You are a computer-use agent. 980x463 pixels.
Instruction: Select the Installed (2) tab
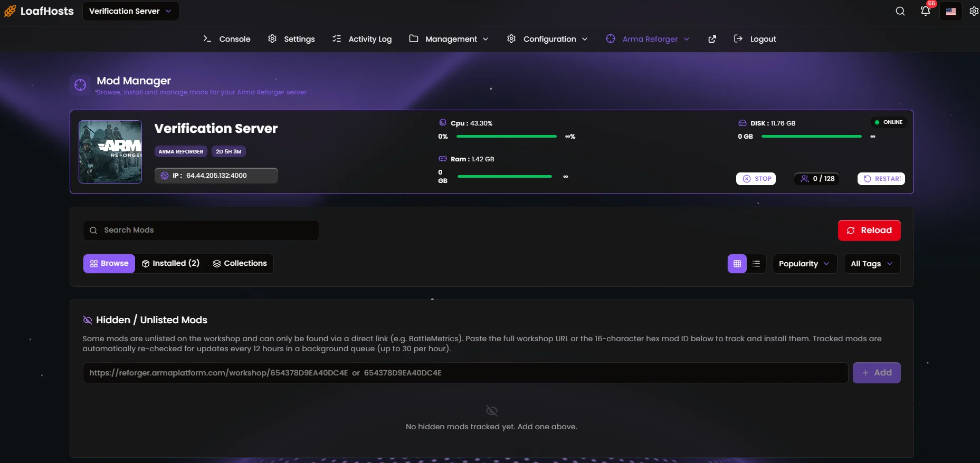click(170, 264)
